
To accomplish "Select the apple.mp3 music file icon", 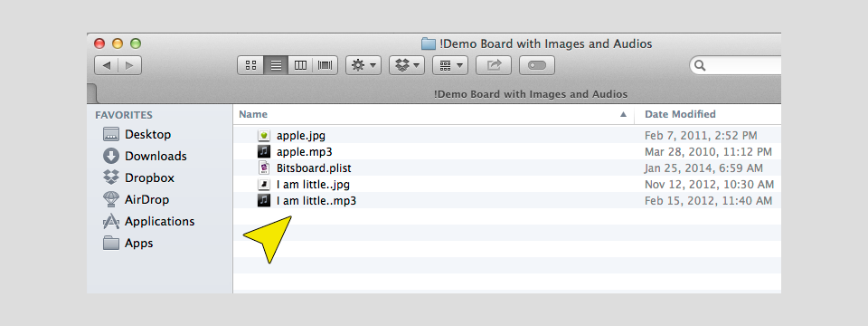I will click(x=264, y=151).
